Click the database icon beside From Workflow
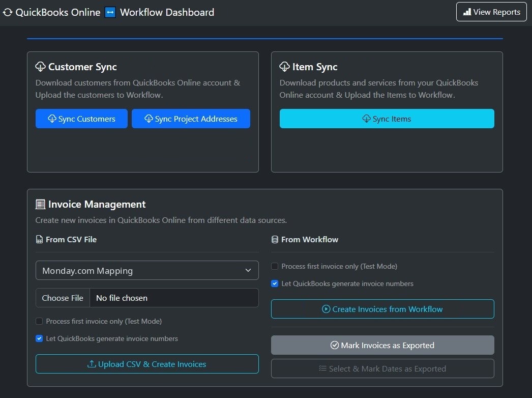Screen dimensions: 532x398 pyautogui.click(x=275, y=239)
